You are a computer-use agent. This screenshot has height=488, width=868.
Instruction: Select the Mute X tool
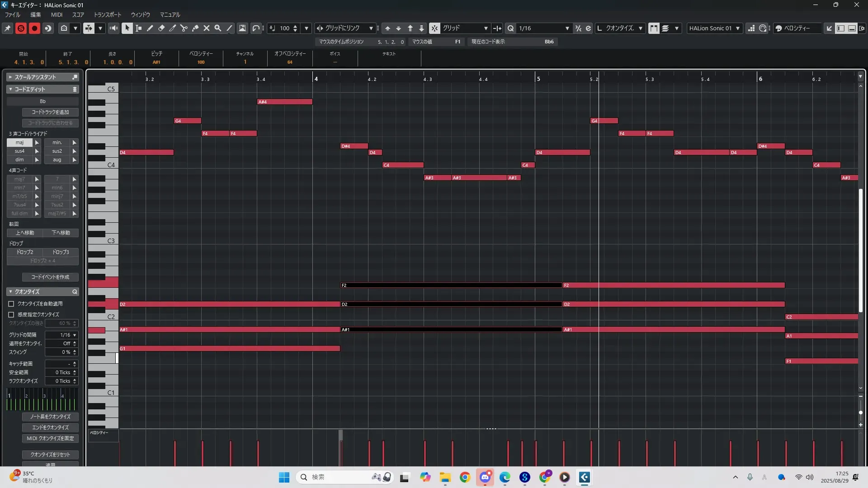point(207,28)
